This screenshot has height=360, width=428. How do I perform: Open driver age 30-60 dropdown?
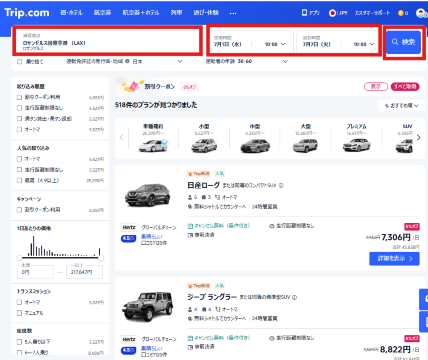[247, 61]
